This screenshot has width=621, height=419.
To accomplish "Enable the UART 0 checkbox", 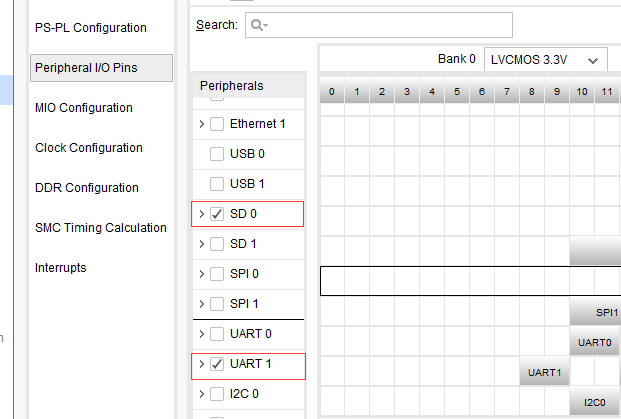I will (x=217, y=334).
